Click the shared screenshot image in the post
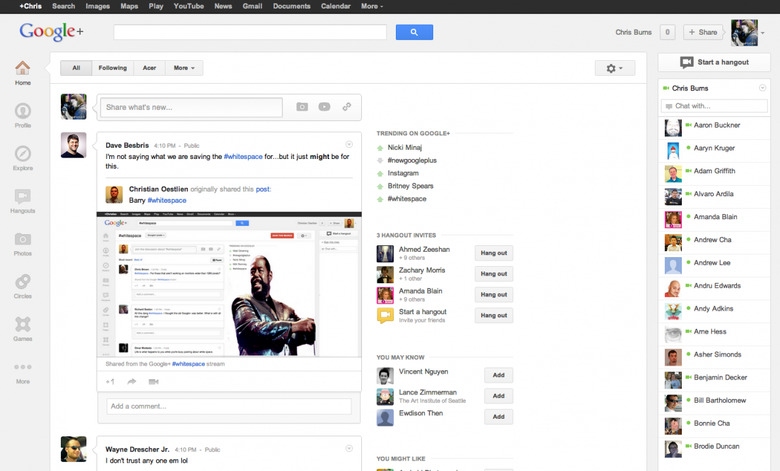Image resolution: width=780 pixels, height=471 pixels. tap(229, 284)
